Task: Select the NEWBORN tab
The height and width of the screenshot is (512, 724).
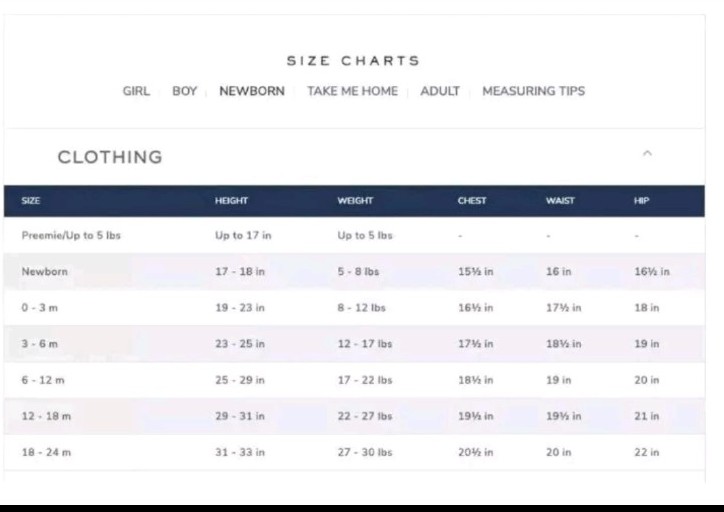Action: pyautogui.click(x=252, y=91)
